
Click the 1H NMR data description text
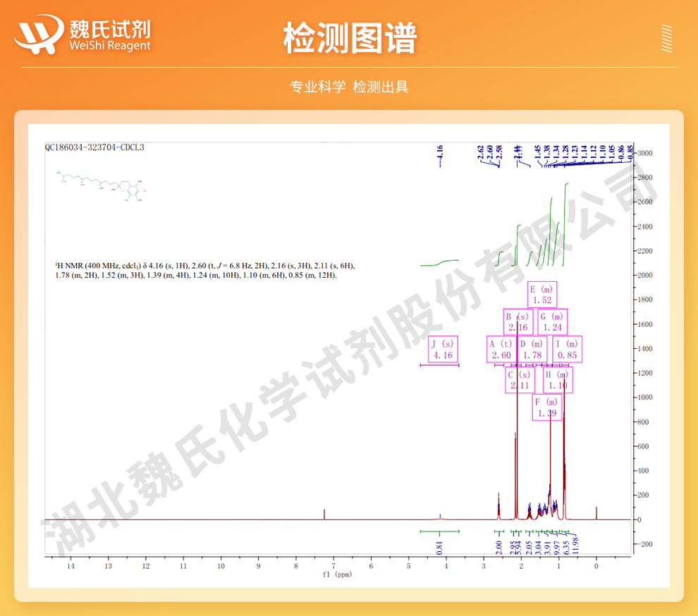click(x=204, y=271)
